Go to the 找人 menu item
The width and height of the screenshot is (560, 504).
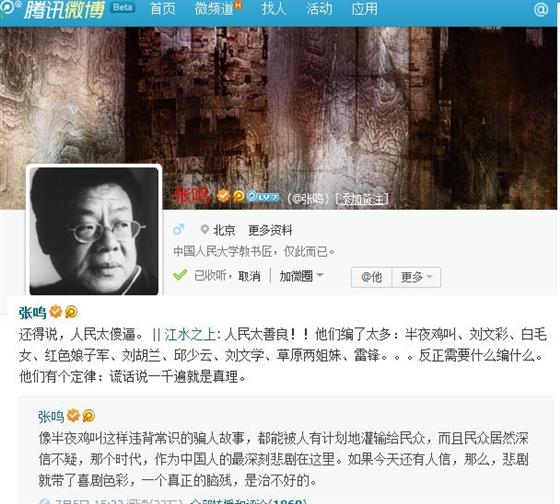(274, 9)
